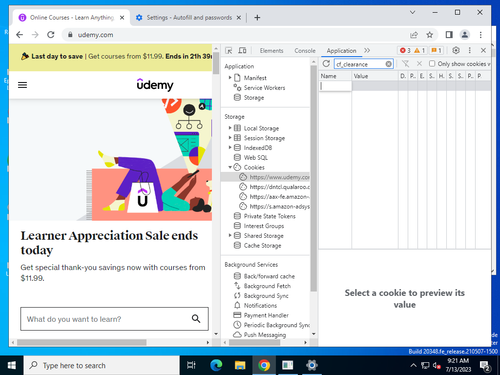The image size is (500, 375).
Task: Switch to the Elements tab
Action: 271,51
